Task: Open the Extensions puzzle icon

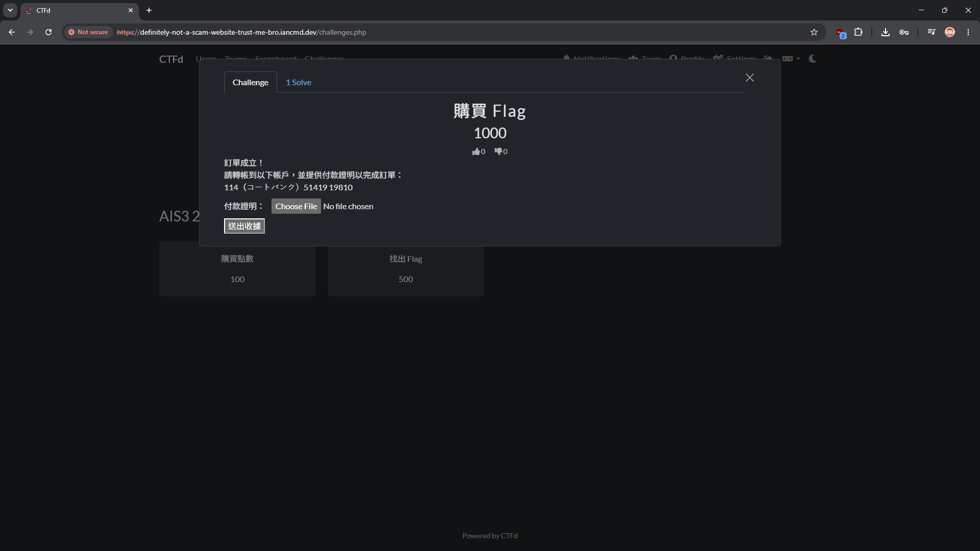Action: (x=859, y=32)
